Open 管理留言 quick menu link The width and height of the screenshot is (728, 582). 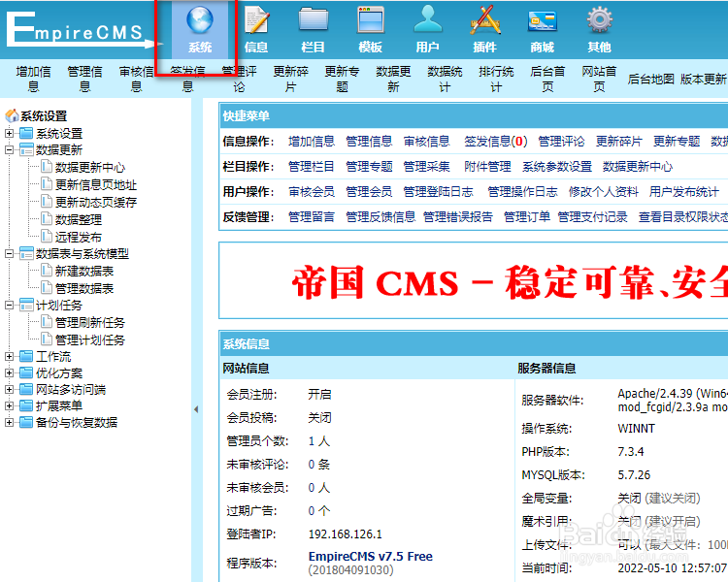pos(311,216)
